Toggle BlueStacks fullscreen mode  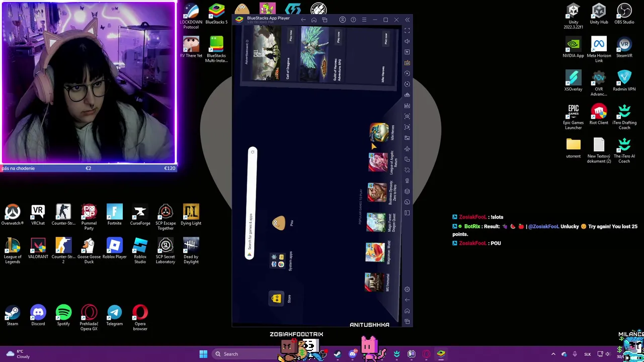pos(407,31)
